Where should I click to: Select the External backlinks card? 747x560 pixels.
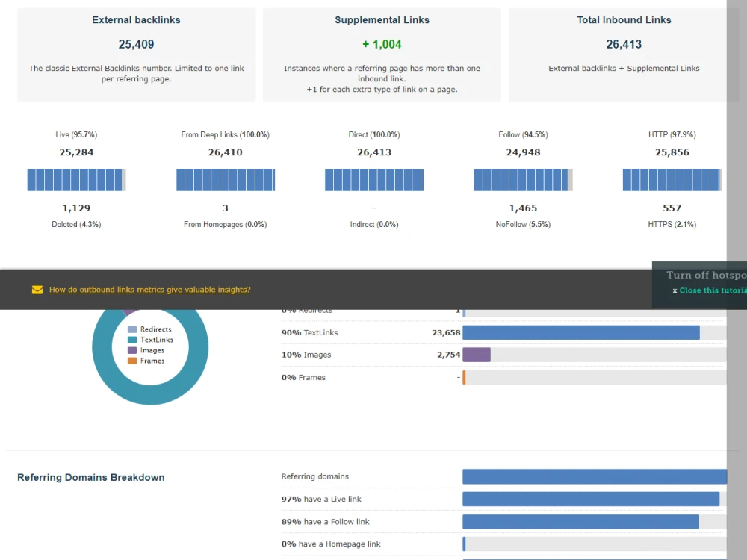point(136,55)
